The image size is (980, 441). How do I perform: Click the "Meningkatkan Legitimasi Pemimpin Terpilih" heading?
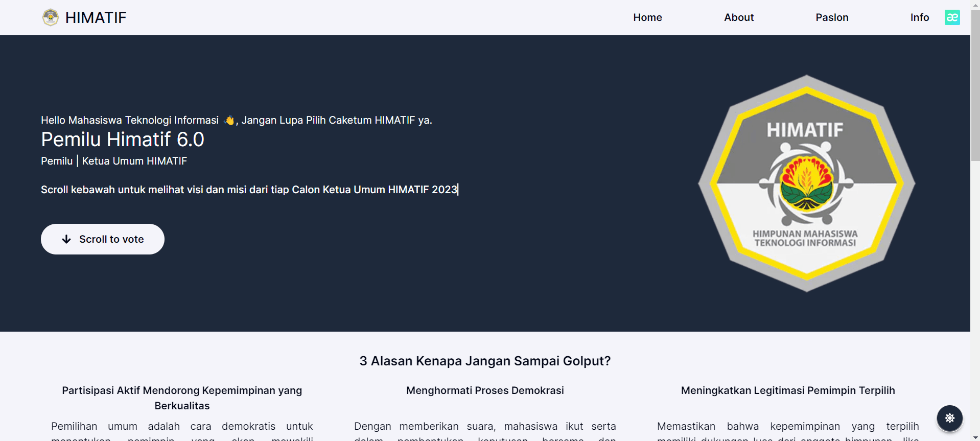coord(787,390)
